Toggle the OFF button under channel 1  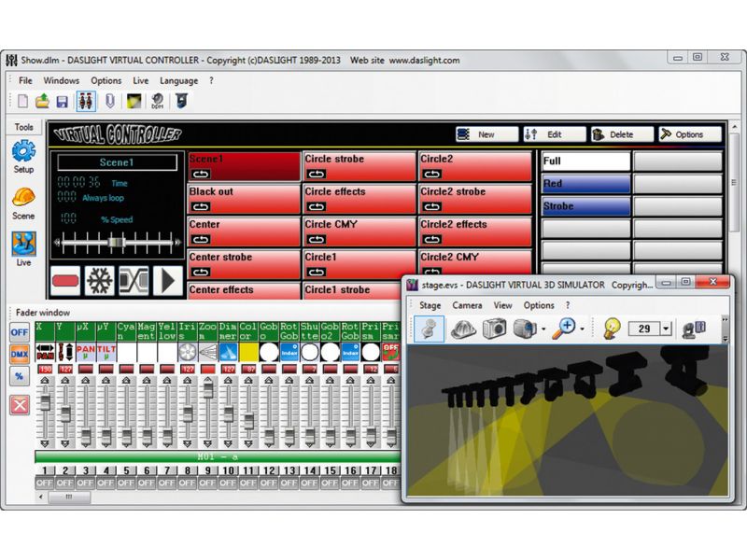point(45,483)
